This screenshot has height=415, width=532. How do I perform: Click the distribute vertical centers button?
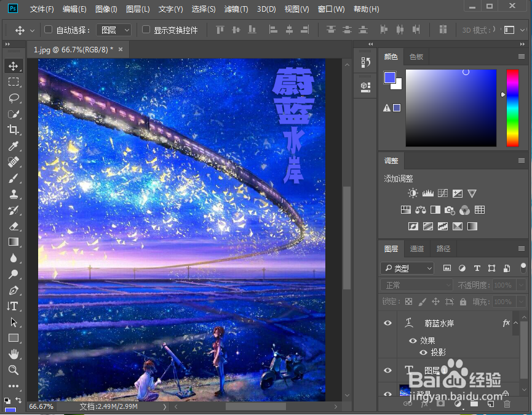(x=347, y=30)
